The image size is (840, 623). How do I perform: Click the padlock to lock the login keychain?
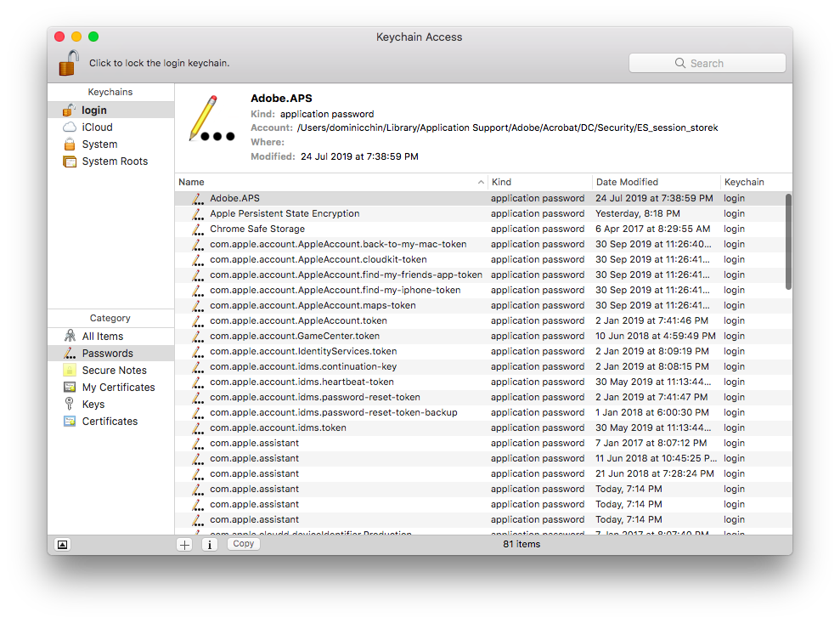pos(68,62)
